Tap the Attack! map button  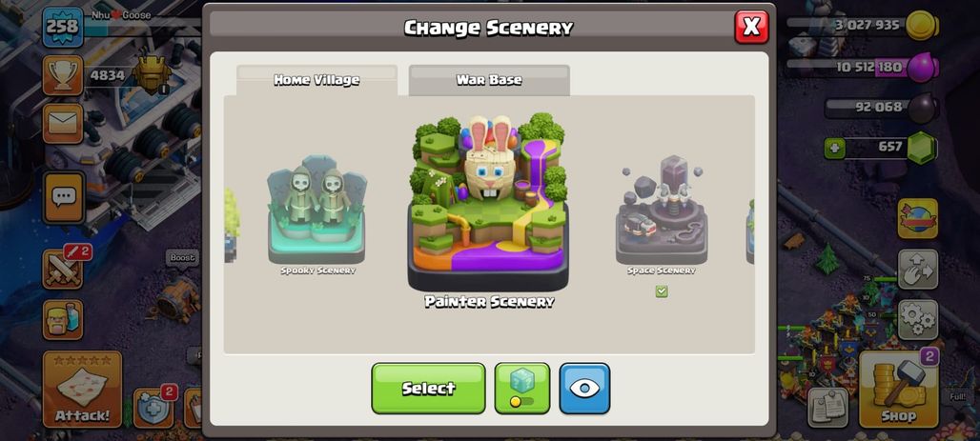pos(83,390)
